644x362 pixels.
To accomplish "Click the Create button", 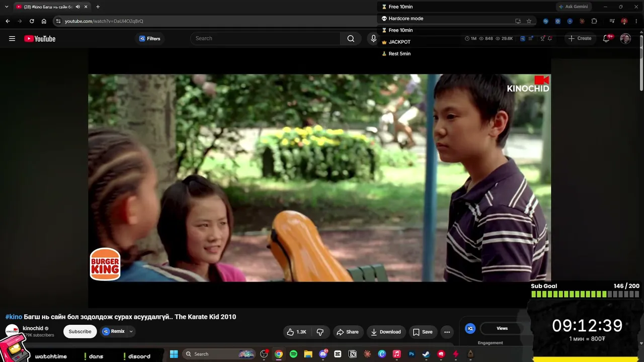I will (x=580, y=38).
